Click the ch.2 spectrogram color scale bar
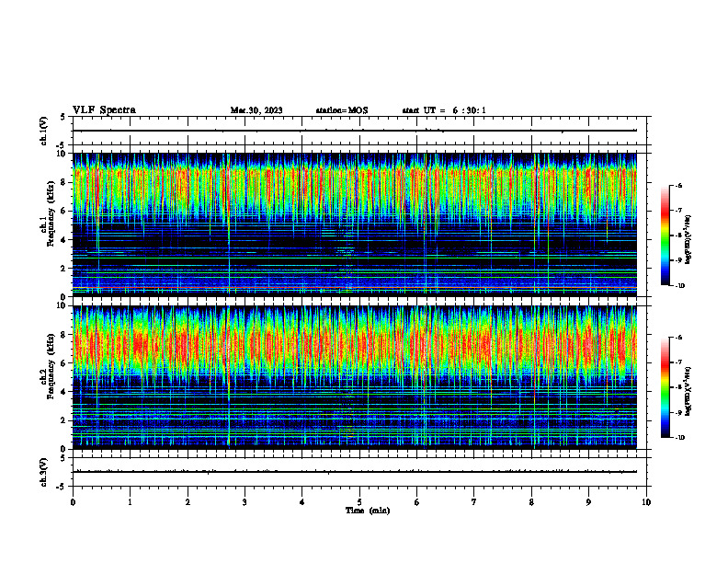Screen dimensions: 728x563 pyautogui.click(x=665, y=387)
